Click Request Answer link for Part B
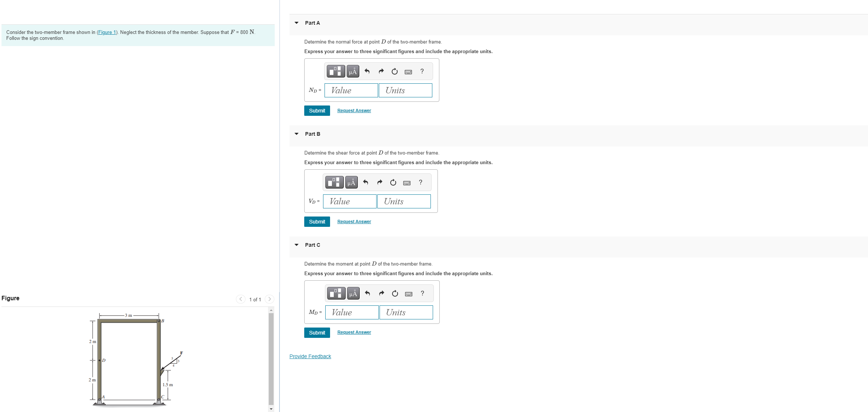The image size is (868, 412). (354, 222)
